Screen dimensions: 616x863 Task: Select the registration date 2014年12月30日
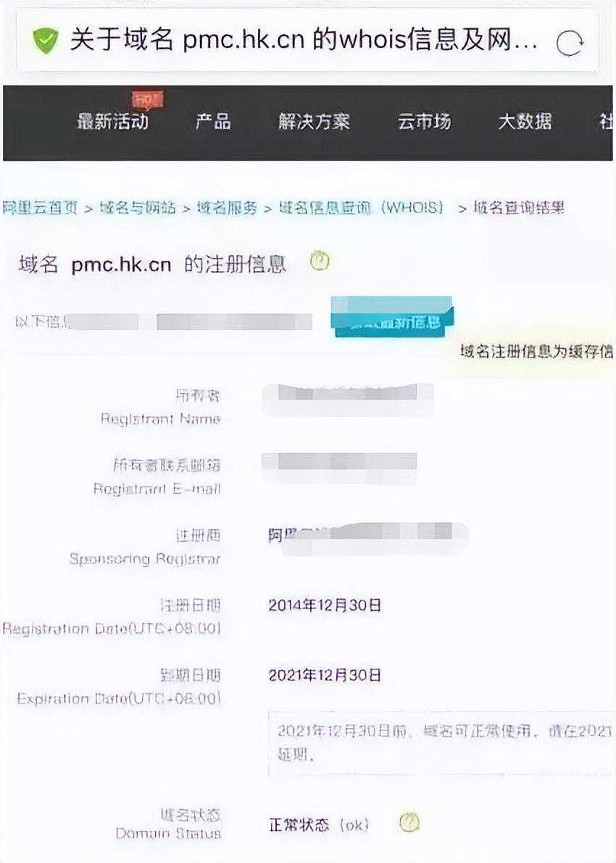[325, 606]
